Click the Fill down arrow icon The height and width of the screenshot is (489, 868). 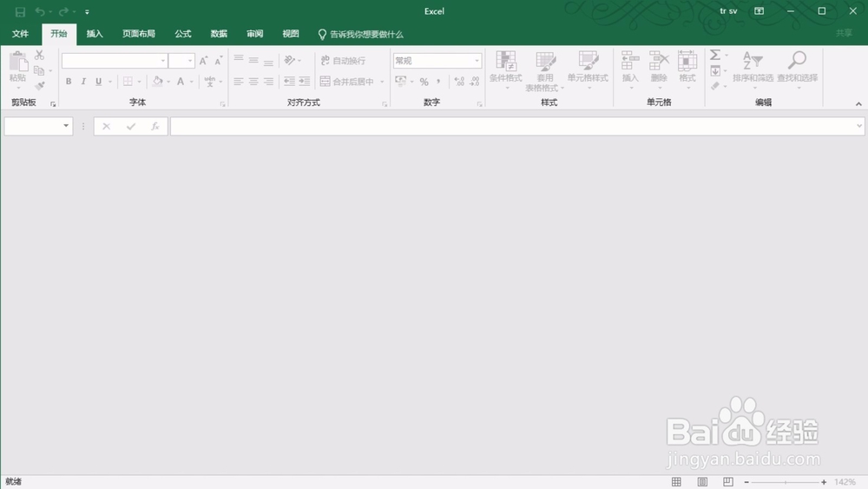pos(715,71)
